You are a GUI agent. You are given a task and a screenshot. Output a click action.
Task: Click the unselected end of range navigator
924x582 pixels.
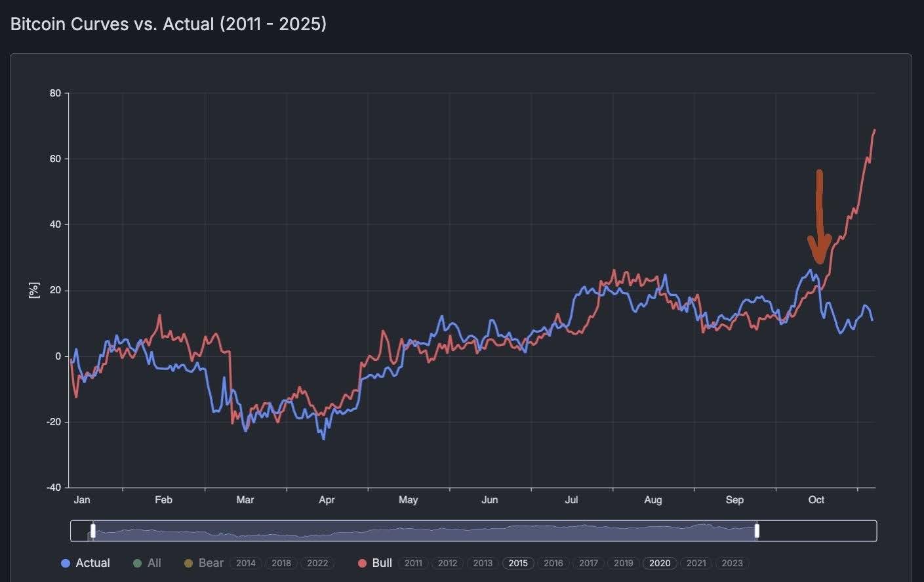[x=816, y=531]
